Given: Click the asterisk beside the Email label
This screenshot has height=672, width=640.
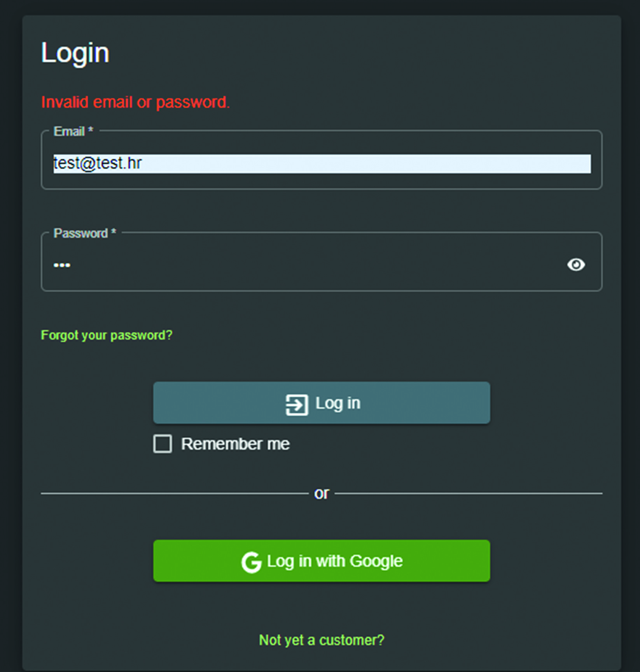Looking at the screenshot, I should 90,130.
